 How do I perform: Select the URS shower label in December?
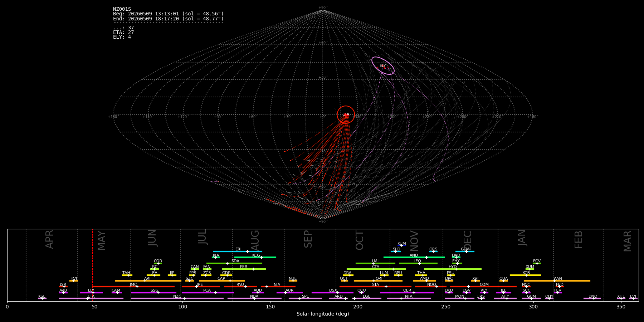tap(480, 297)
